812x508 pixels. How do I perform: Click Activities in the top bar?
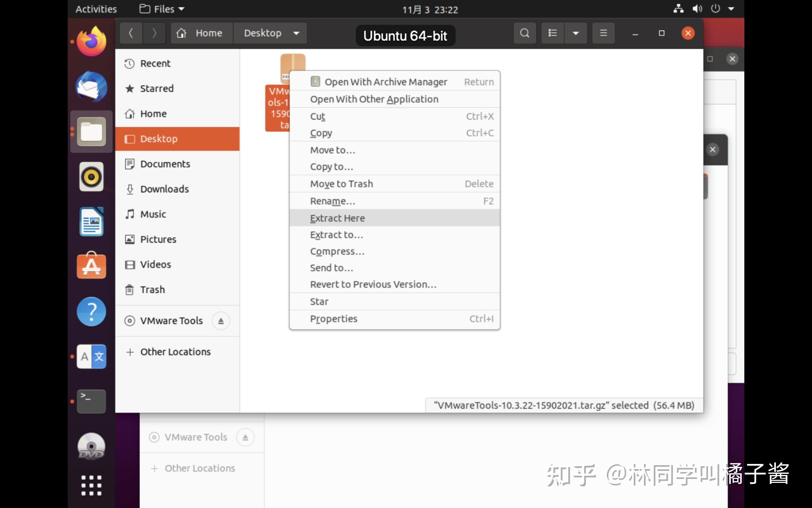click(x=96, y=9)
